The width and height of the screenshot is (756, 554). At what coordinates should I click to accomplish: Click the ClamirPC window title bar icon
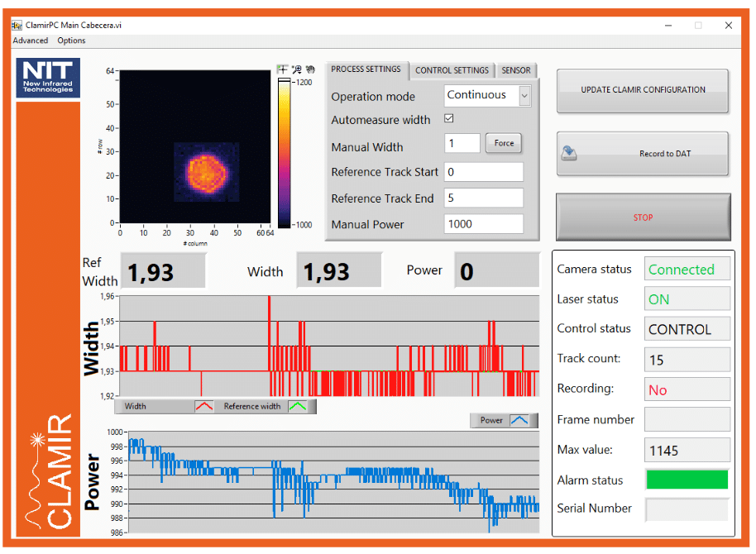[x=17, y=26]
